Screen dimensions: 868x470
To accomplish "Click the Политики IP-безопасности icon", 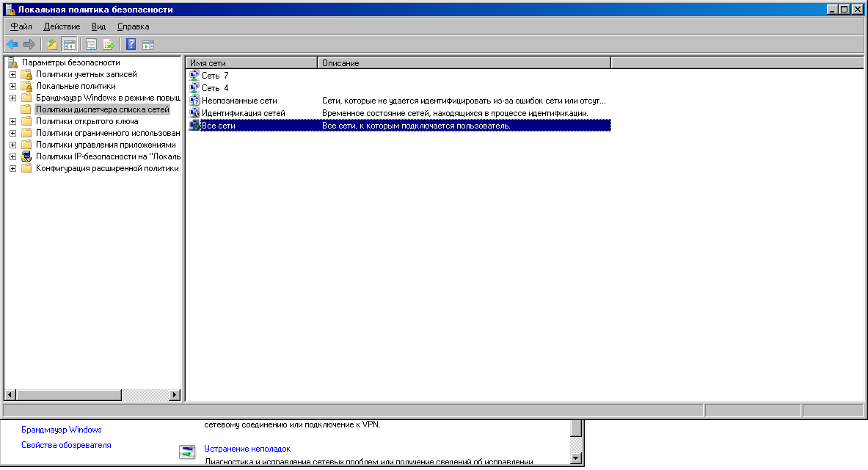I will (26, 156).
